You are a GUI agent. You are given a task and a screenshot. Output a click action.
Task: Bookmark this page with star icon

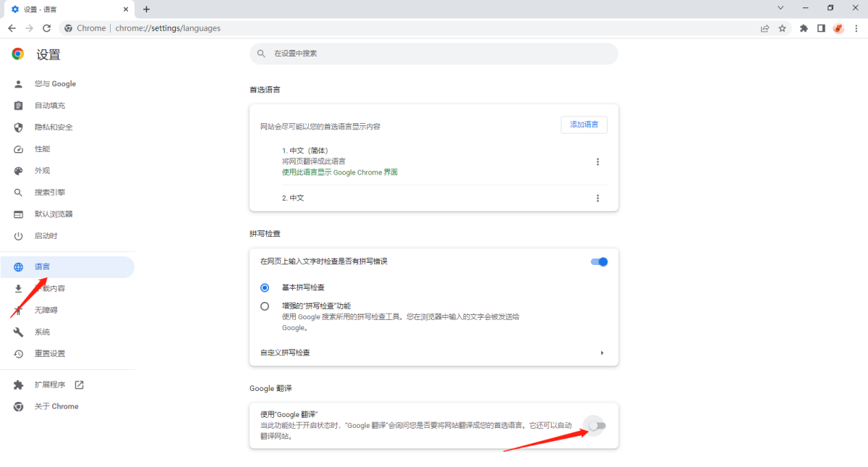pyautogui.click(x=782, y=28)
